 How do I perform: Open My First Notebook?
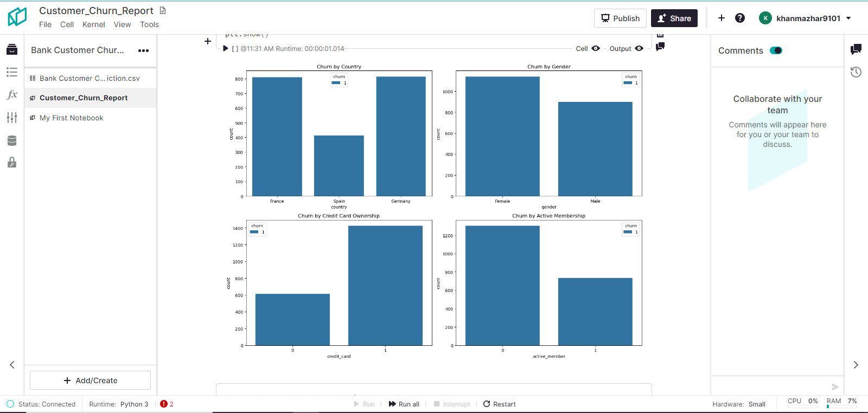(90, 118)
